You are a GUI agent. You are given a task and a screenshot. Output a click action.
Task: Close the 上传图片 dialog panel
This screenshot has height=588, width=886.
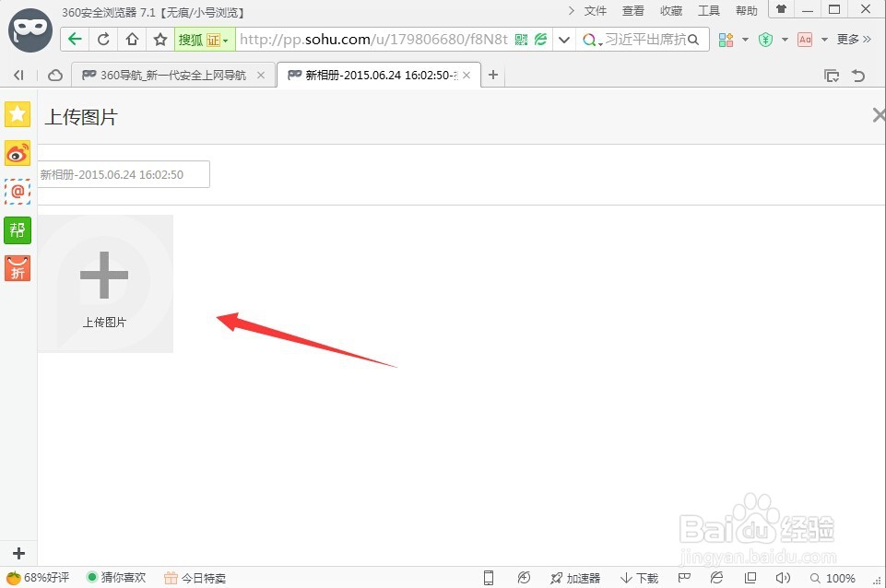(x=878, y=115)
